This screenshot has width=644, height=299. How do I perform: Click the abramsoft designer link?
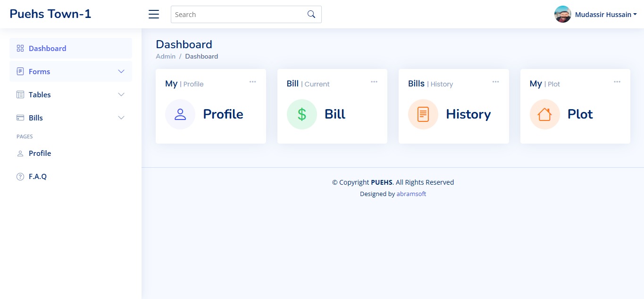[411, 194]
